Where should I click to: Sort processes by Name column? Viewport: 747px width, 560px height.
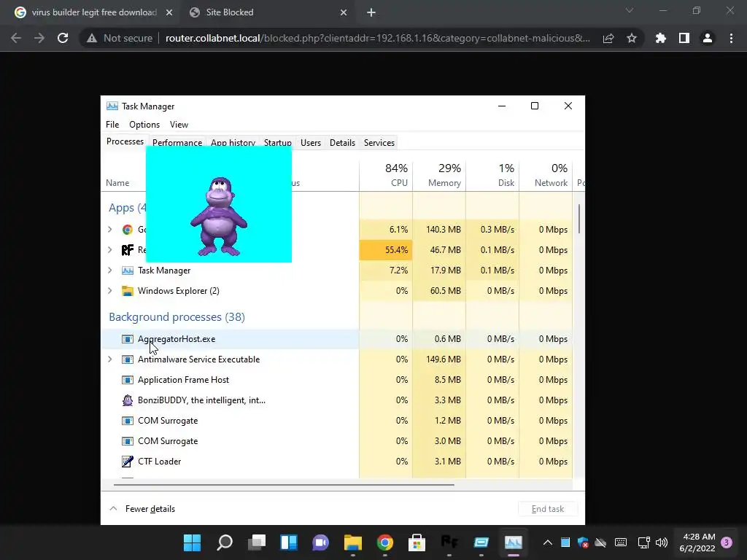point(117,183)
